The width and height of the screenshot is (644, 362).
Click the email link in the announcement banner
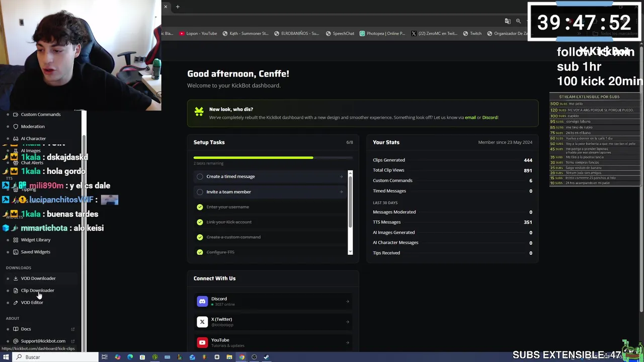[470, 117]
